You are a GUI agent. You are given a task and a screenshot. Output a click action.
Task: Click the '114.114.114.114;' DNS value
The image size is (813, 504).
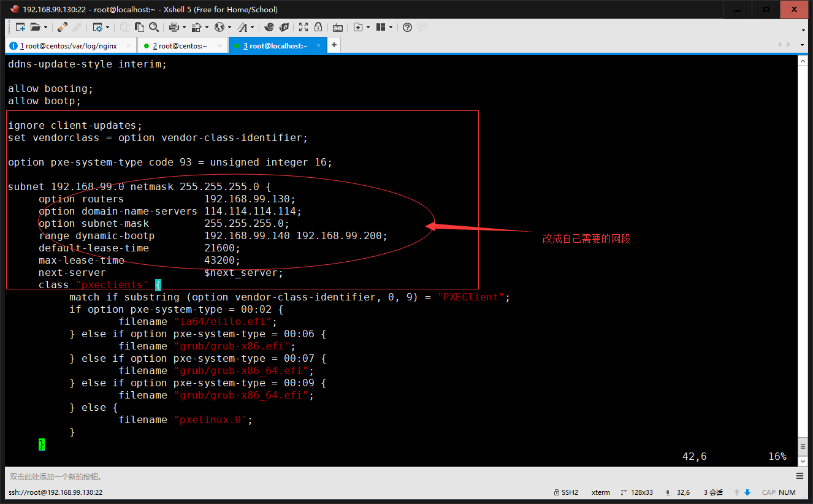pos(253,212)
